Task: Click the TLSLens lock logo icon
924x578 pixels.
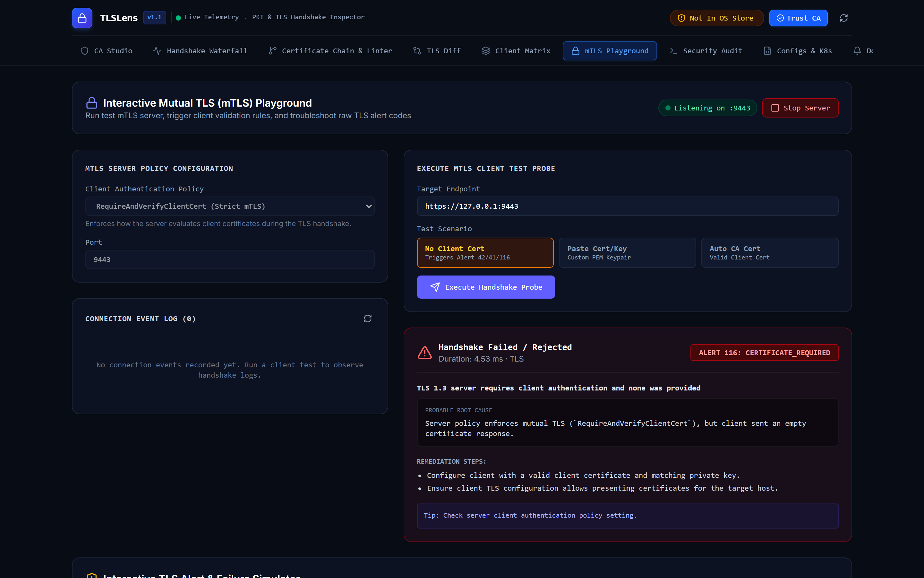Action: [x=82, y=18]
